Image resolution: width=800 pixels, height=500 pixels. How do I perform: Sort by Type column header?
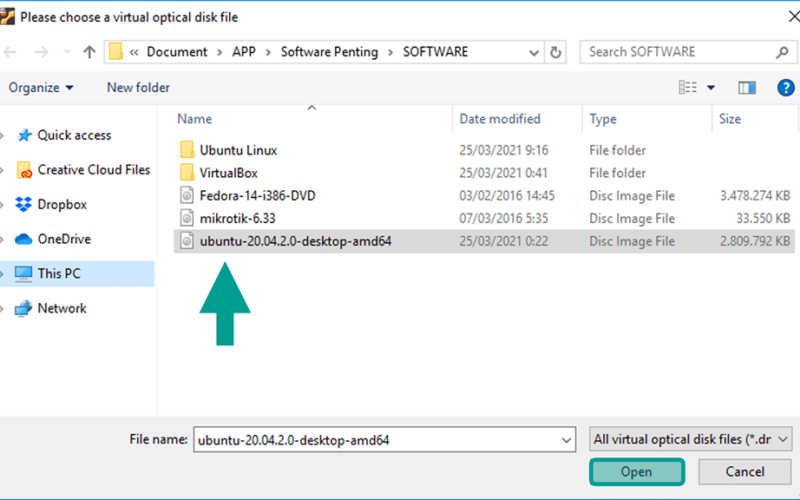click(603, 119)
